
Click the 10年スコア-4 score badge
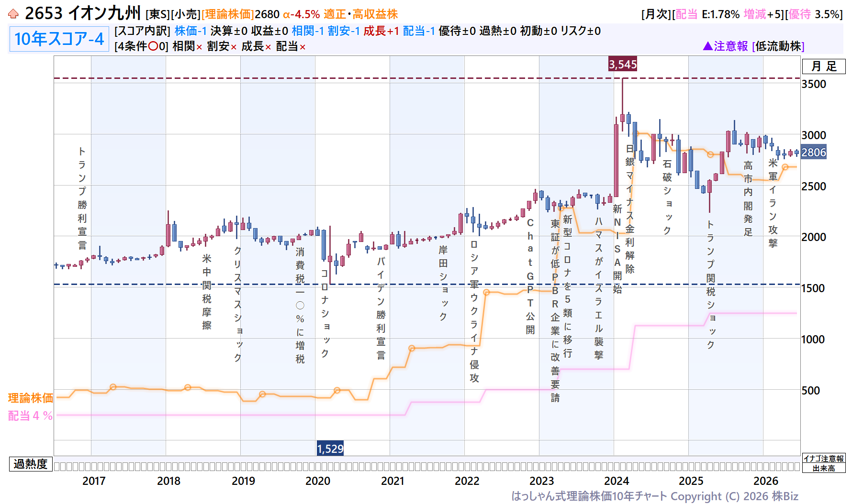(59, 39)
